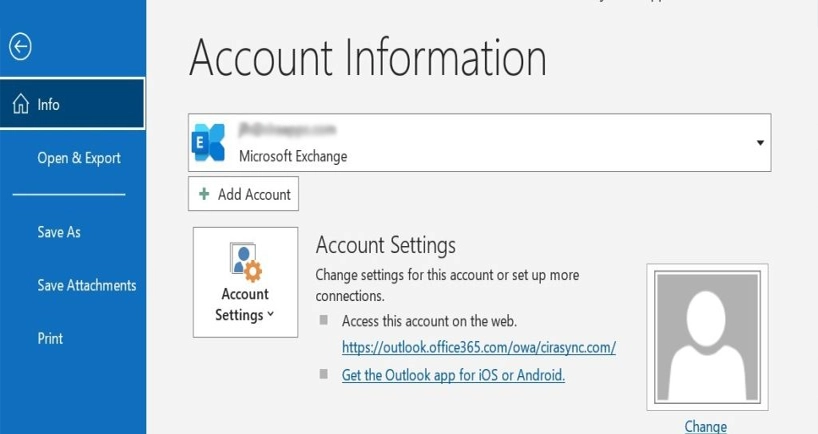The image size is (818, 434).
Task: Open the Print page
Action: pos(50,338)
